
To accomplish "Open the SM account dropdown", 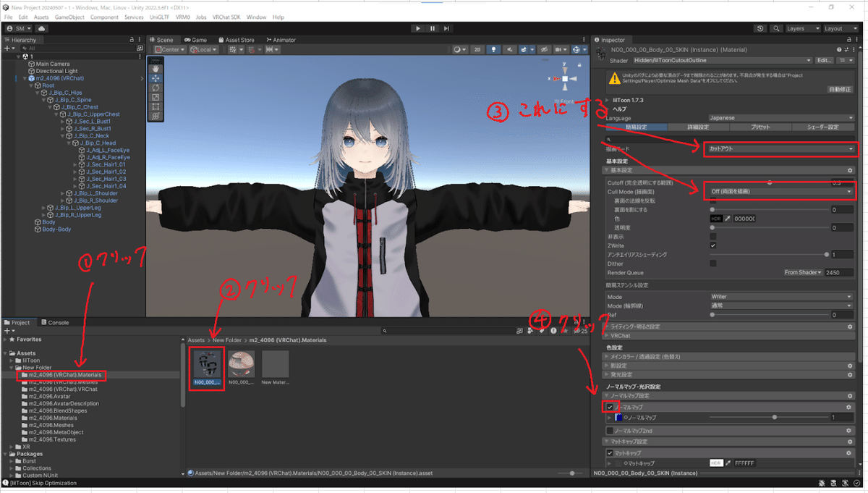I will [x=18, y=28].
